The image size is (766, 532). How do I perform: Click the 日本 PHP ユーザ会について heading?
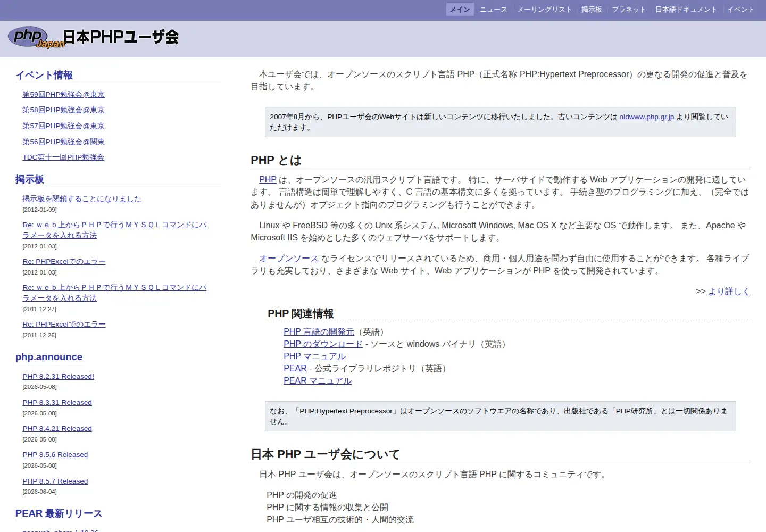click(x=325, y=454)
